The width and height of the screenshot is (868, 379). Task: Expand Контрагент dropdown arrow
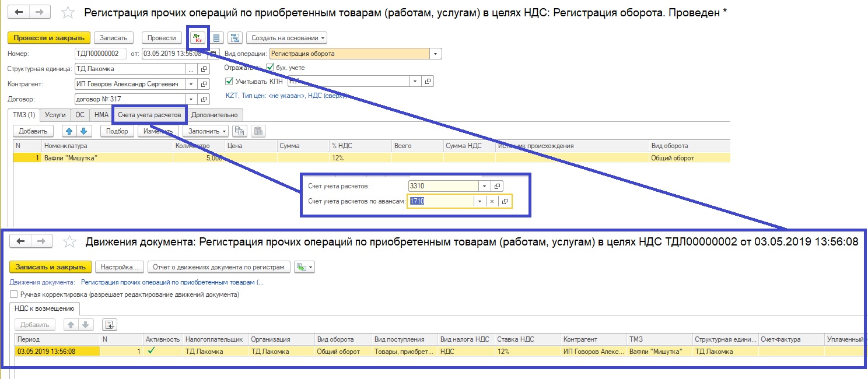point(191,84)
